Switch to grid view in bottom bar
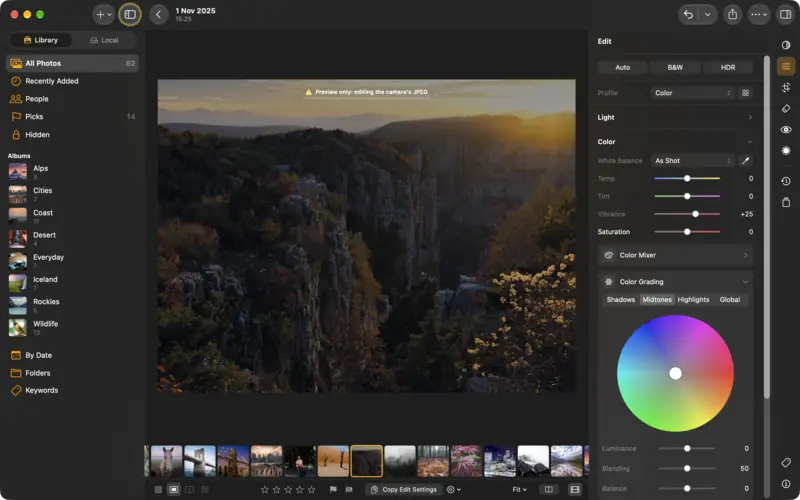The image size is (800, 500). coord(158,490)
